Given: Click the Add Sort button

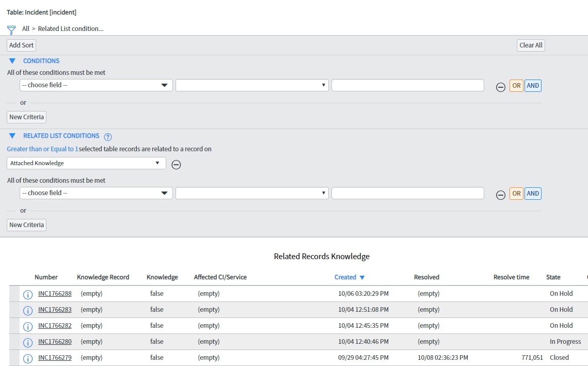Looking at the screenshot, I should coord(21,45).
